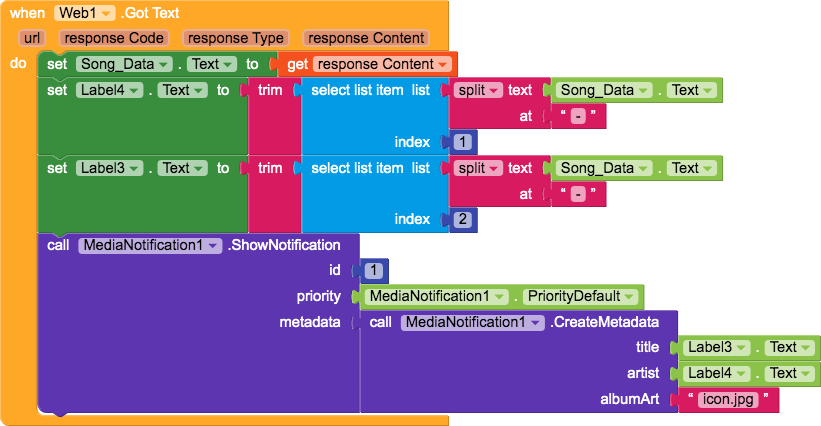Click the response Type parameter

(x=236, y=38)
